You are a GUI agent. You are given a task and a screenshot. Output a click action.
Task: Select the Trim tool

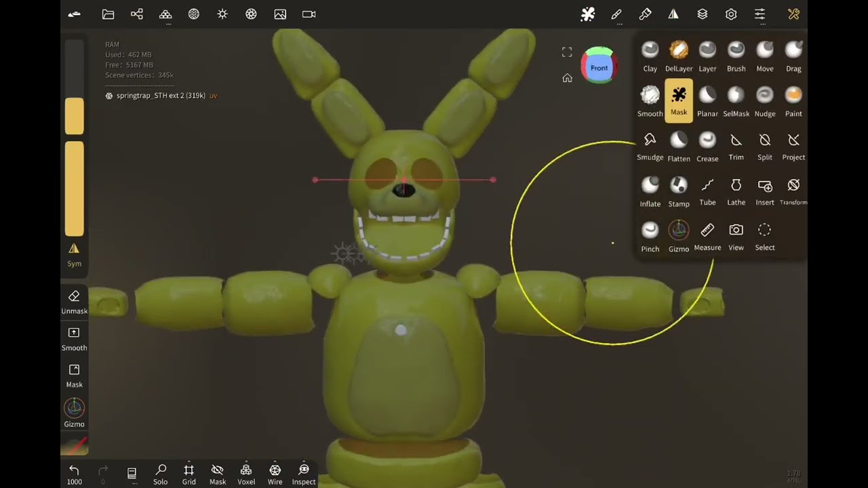pyautogui.click(x=736, y=146)
